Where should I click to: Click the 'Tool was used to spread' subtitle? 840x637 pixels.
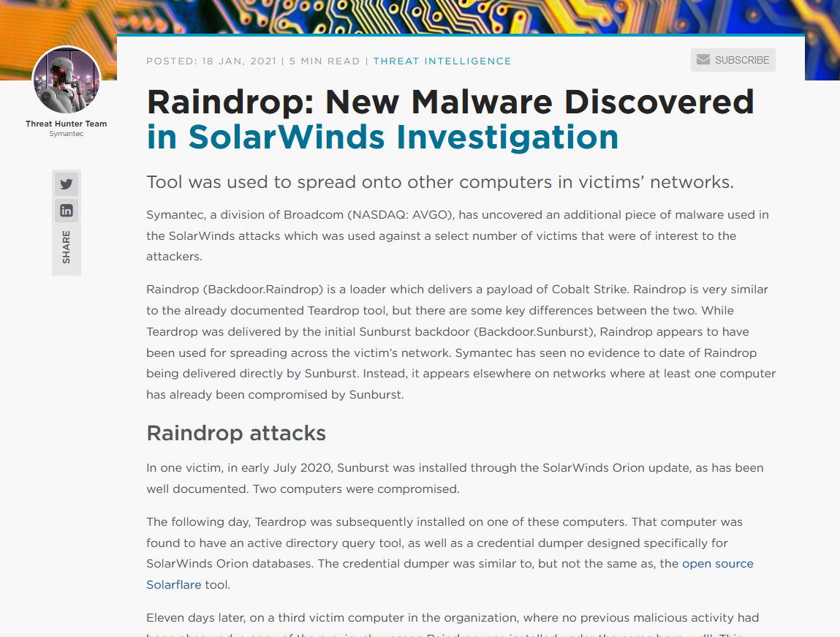pyautogui.click(x=440, y=182)
